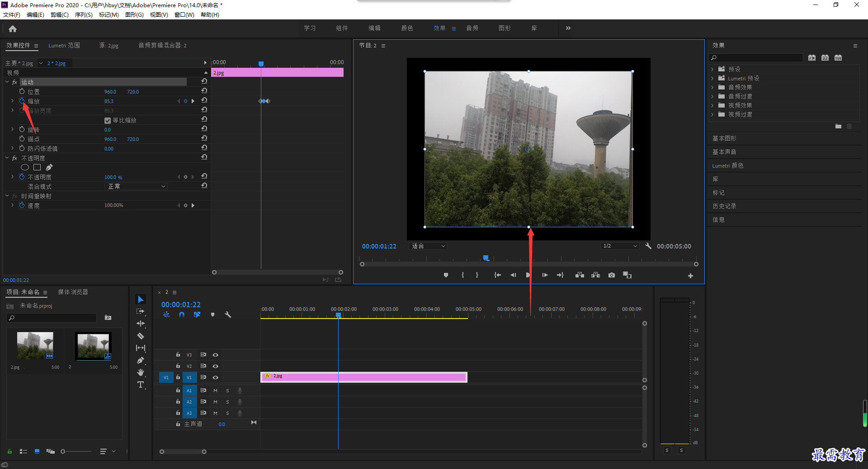Toggle Opacity animation stopwatch
This screenshot has width=868, height=469.
[x=22, y=177]
